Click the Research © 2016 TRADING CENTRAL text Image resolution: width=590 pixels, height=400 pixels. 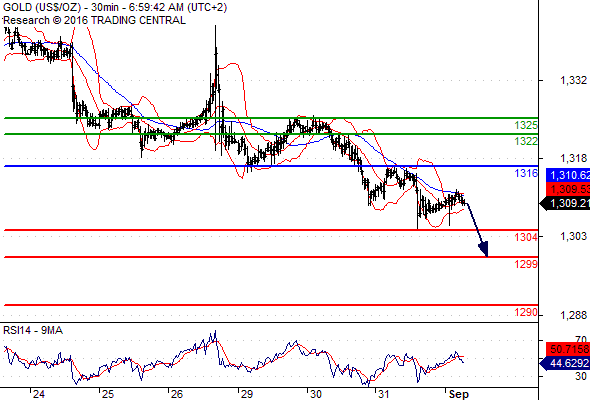94,20
